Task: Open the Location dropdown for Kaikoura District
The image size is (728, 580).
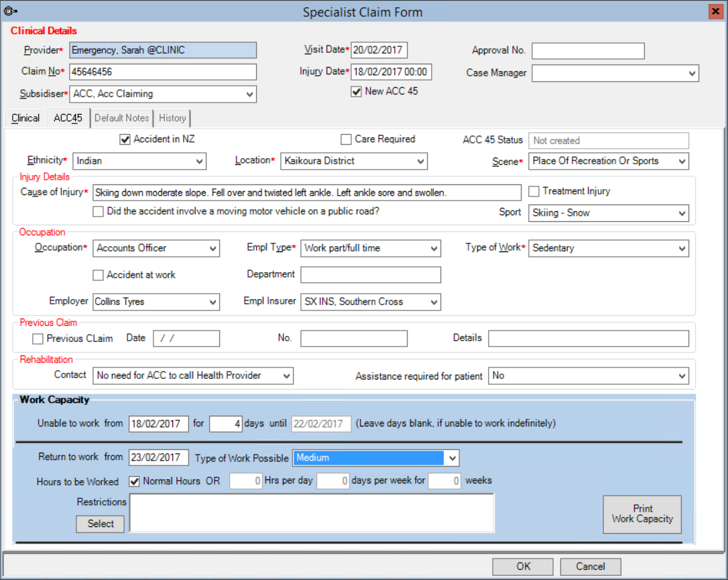Action: point(420,162)
